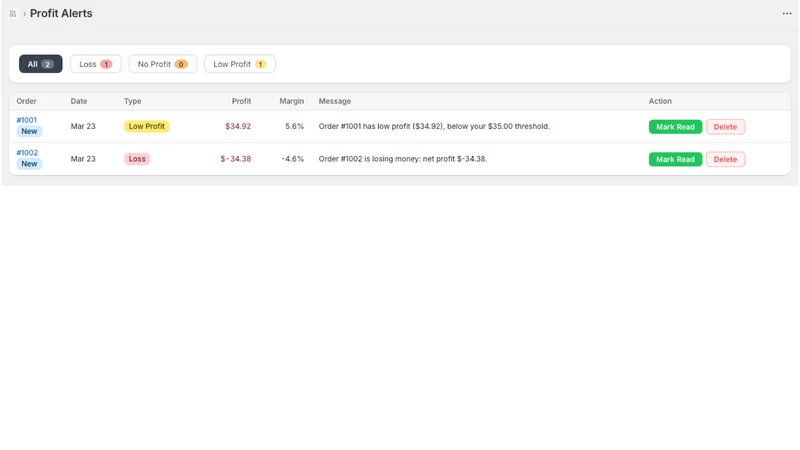Click the Loss type badge in #1002 row
This screenshot has width=800, height=450.
tap(137, 159)
